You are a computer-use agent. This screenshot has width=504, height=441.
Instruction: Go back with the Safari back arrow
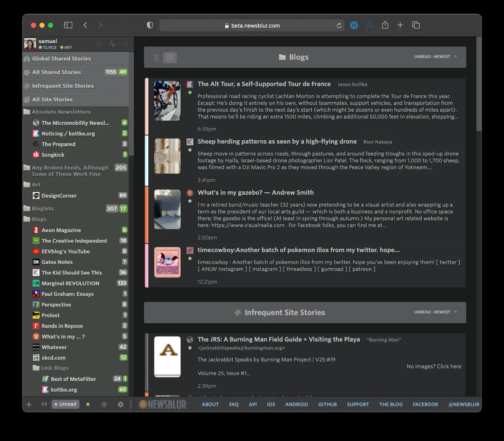tap(85, 25)
